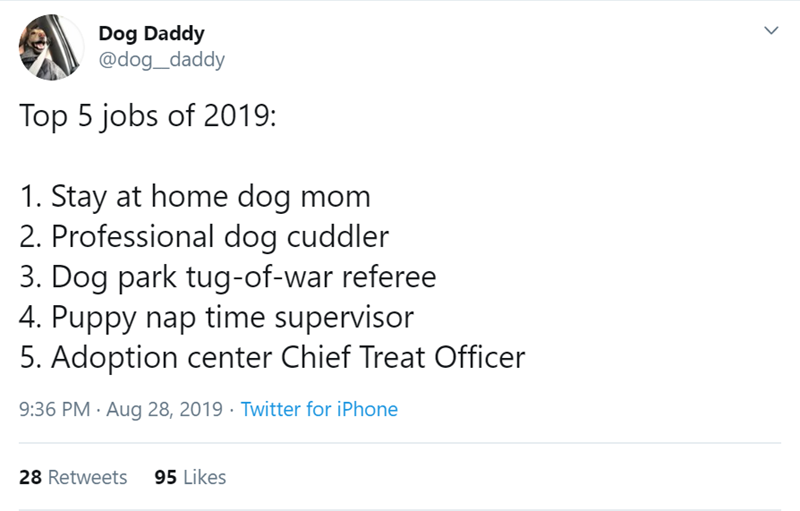Click the "Stay at home dog mom" line
The height and width of the screenshot is (511, 800).
(x=195, y=196)
